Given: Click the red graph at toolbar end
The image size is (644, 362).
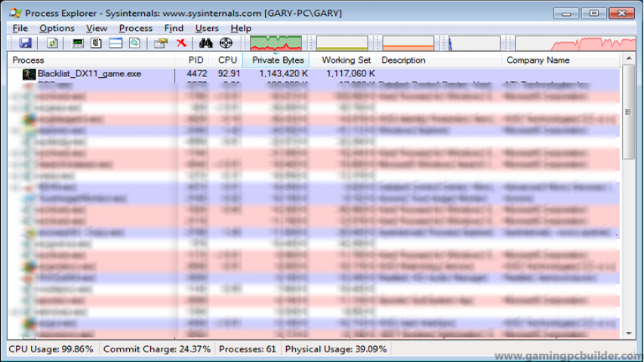Looking at the screenshot, I should (575, 43).
